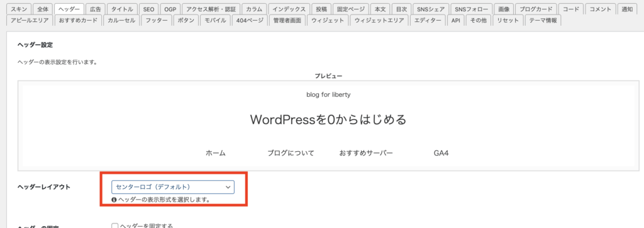Switch to the モバイル tab

tap(216, 21)
